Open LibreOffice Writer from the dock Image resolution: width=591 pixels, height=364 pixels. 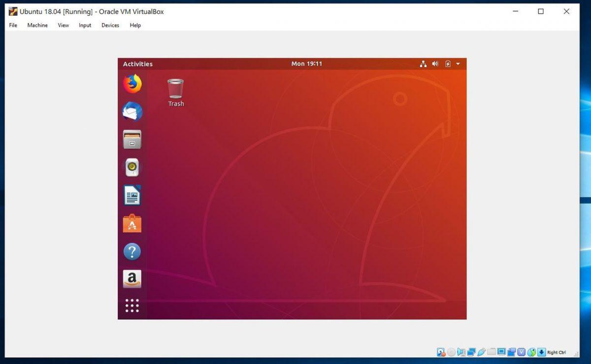point(132,195)
